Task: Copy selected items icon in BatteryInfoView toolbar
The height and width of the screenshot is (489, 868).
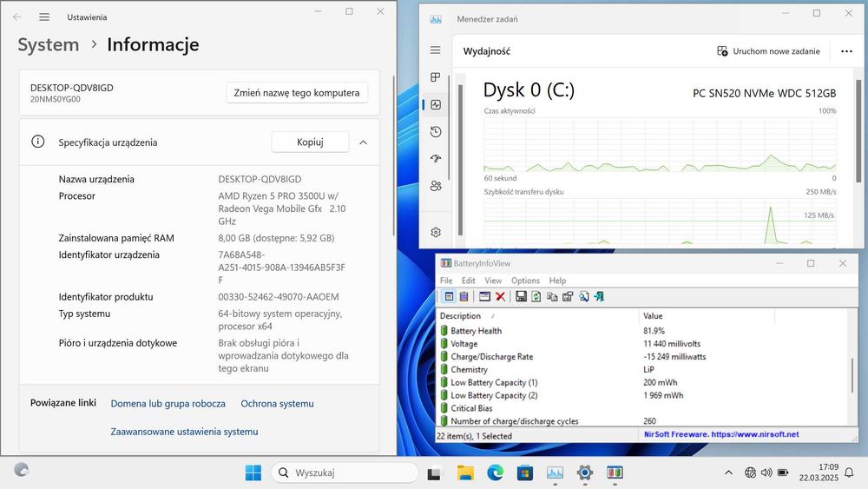Action: [x=552, y=297]
